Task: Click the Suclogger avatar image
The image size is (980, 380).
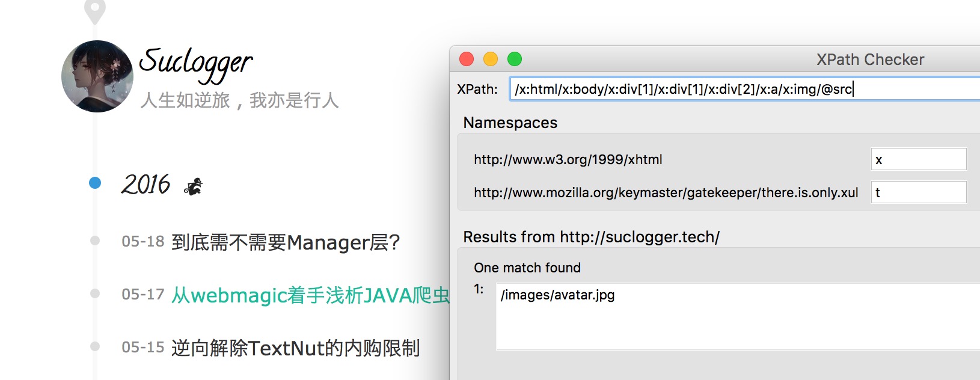Action: pyautogui.click(x=97, y=76)
